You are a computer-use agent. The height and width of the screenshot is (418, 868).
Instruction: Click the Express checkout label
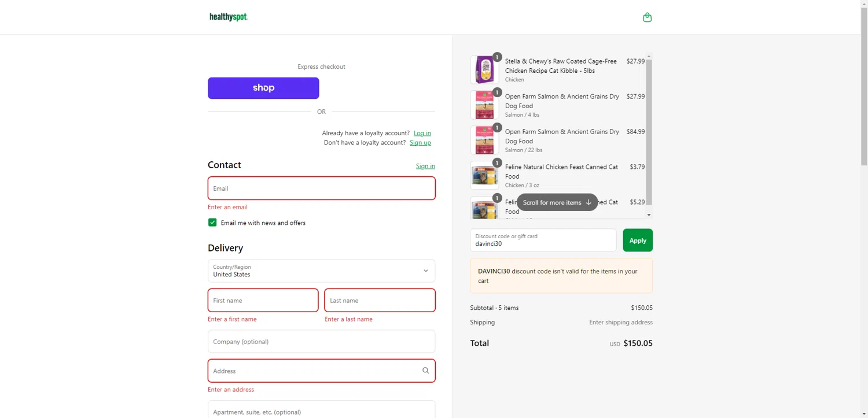click(321, 66)
